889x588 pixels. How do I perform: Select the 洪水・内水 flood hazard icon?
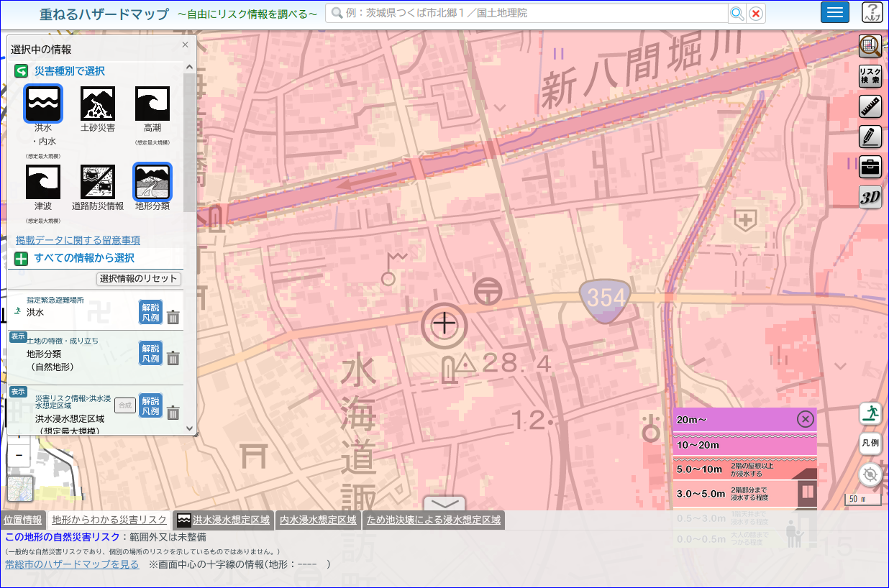(43, 104)
